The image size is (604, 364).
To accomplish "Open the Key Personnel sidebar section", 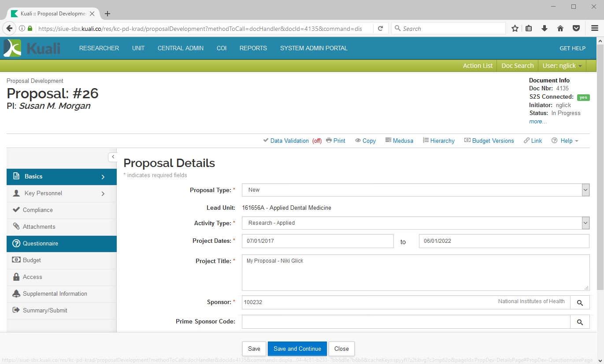I will 43,193.
